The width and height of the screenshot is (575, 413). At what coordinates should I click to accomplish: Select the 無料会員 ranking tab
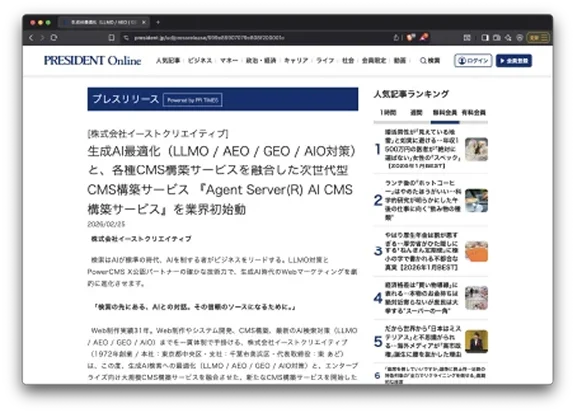tap(445, 113)
